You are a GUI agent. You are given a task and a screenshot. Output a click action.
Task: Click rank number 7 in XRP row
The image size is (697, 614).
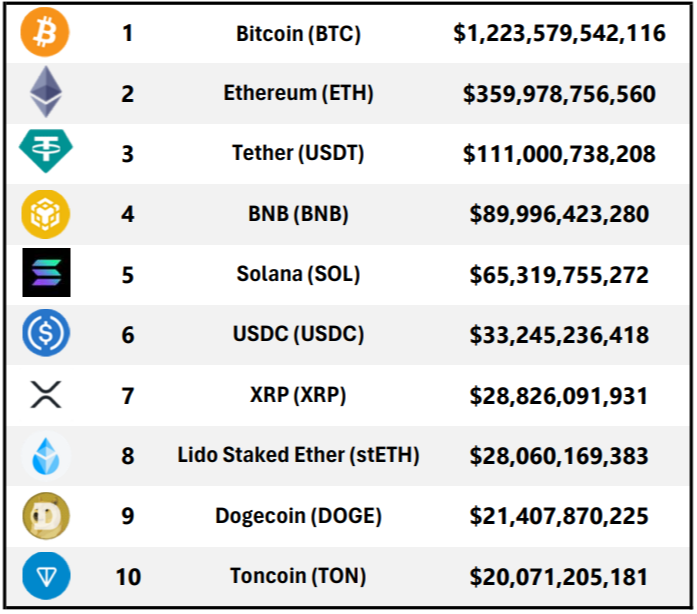tap(127, 396)
